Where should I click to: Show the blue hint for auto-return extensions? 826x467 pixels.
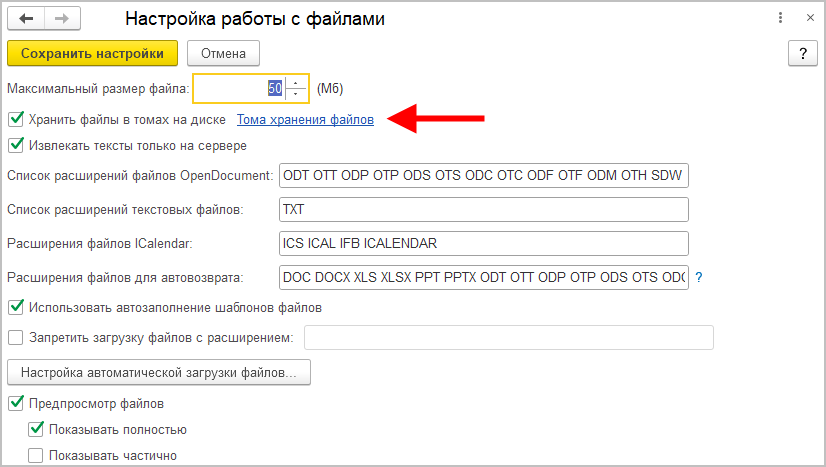[x=699, y=277]
